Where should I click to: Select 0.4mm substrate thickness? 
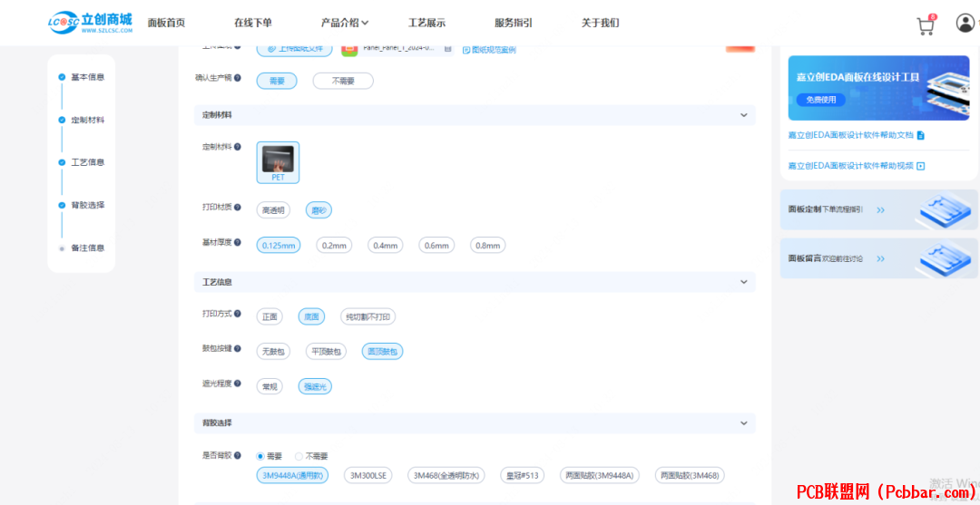[385, 246]
